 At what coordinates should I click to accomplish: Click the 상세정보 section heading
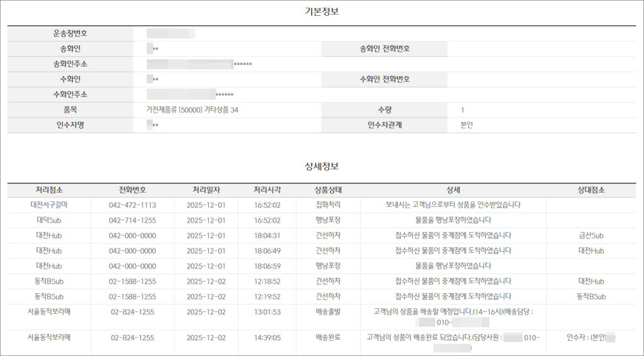(x=321, y=167)
